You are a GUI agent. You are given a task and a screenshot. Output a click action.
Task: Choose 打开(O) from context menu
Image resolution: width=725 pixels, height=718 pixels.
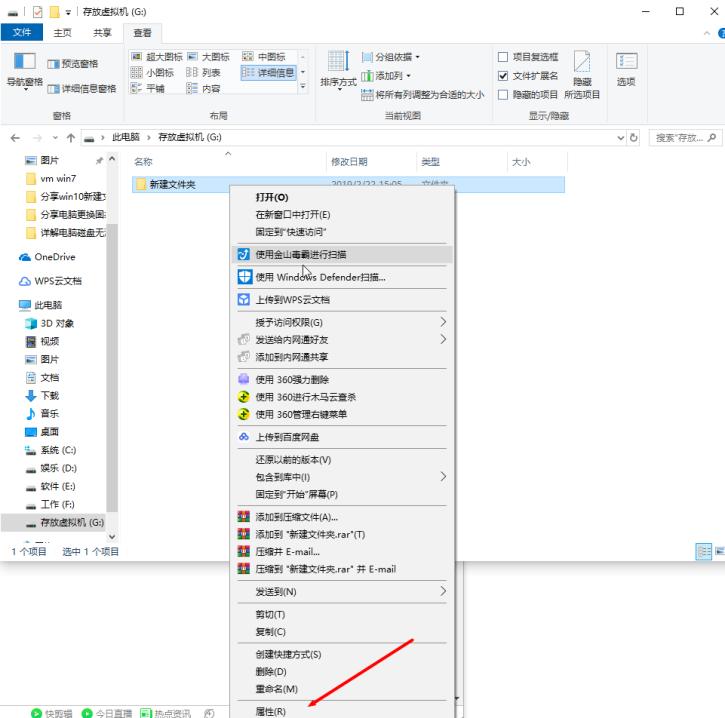(342, 197)
